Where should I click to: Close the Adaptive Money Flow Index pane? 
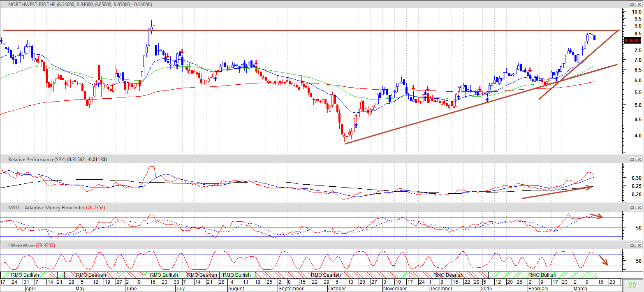(639, 208)
